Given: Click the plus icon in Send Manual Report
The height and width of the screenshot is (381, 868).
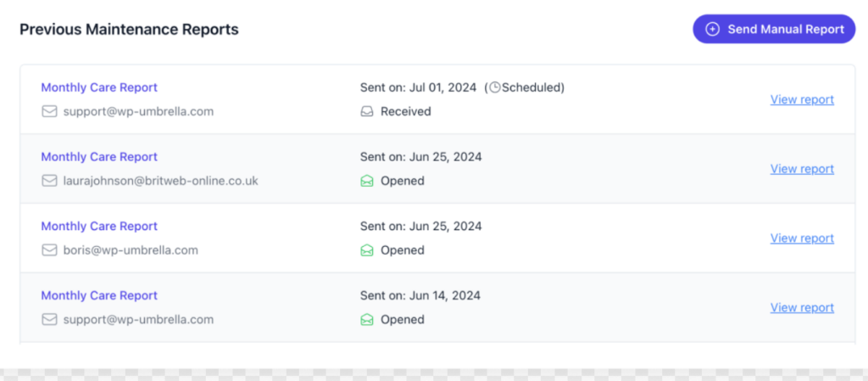Looking at the screenshot, I should pos(713,29).
